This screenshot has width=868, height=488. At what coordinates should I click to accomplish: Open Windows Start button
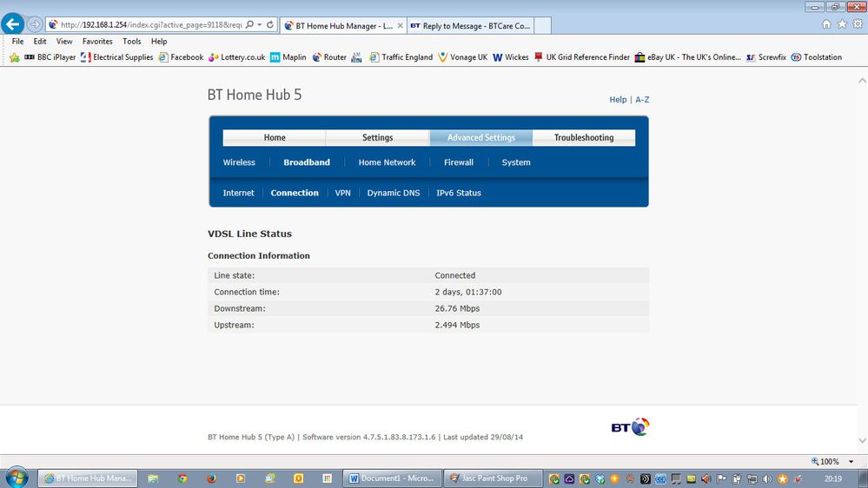pyautogui.click(x=17, y=478)
